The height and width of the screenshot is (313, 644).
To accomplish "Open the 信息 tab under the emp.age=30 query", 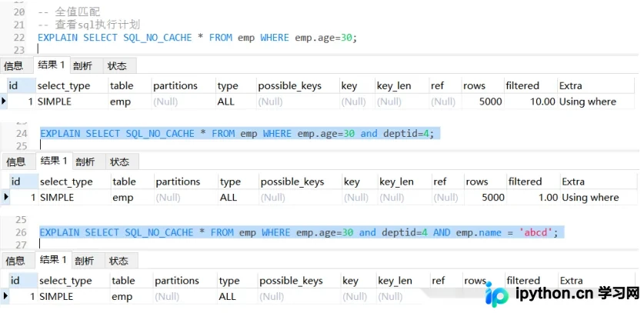I will click(x=14, y=65).
